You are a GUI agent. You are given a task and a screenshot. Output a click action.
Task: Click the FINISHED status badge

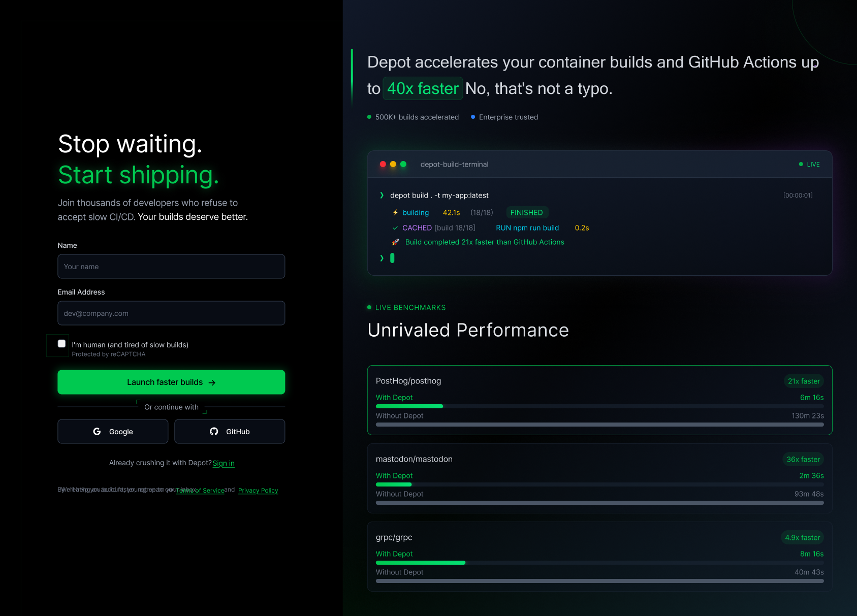point(526,213)
